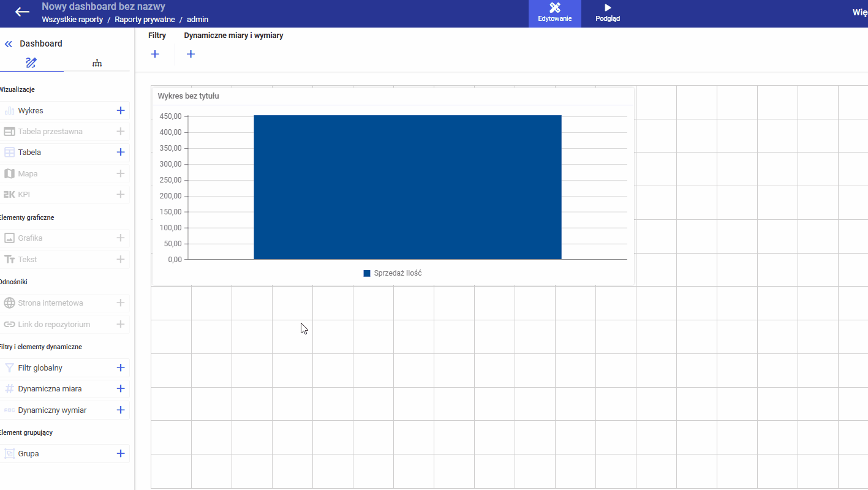Add a Mapa element with plus
Screen dimensions: 868x490
pos(121,174)
